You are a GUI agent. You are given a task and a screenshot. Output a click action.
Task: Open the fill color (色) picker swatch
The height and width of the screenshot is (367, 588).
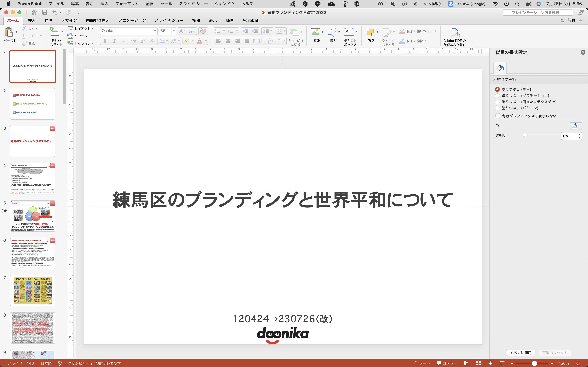coord(575,126)
